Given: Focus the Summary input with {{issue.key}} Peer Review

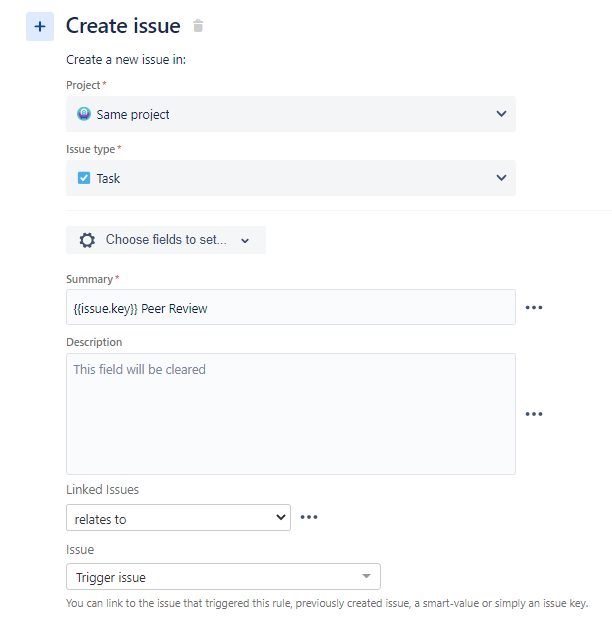Looking at the screenshot, I should tap(291, 307).
